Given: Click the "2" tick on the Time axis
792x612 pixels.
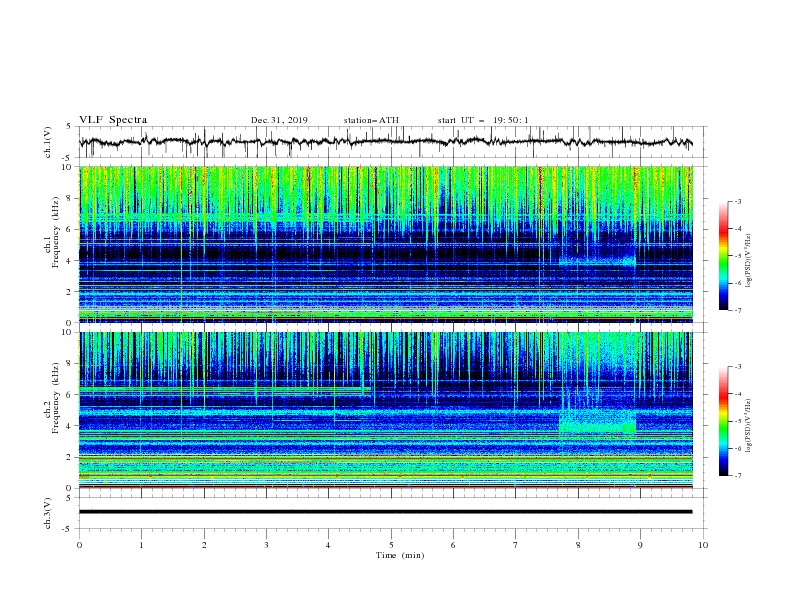Looking at the screenshot, I should coord(204,545).
